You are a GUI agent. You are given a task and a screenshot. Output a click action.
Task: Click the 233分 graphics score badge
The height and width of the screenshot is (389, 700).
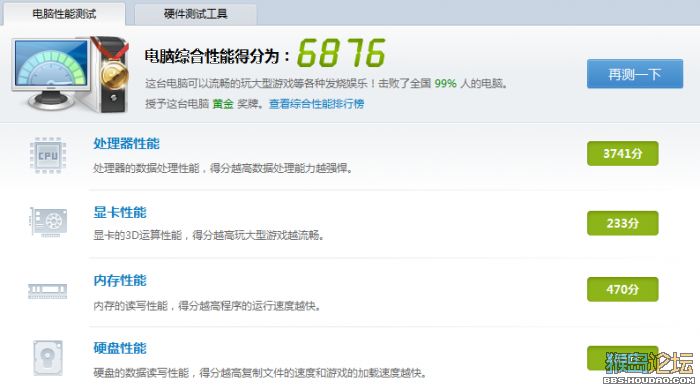623,223
